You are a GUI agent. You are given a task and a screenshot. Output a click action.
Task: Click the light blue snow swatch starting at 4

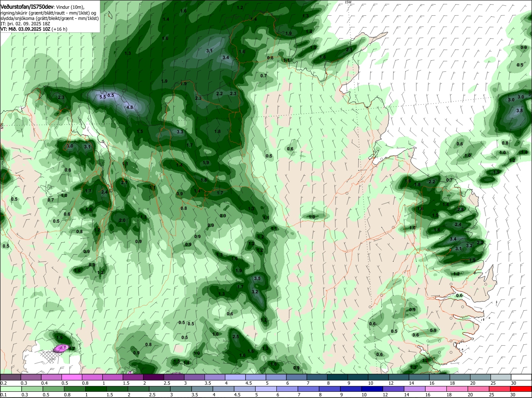(x=236, y=377)
